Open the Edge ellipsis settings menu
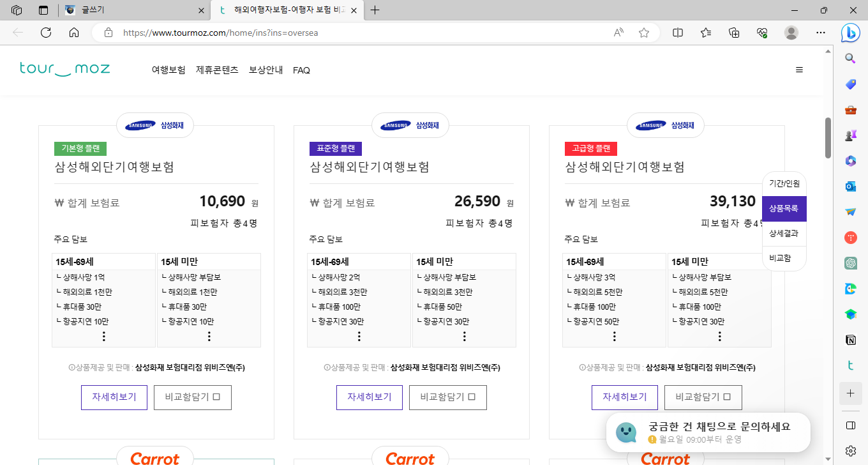868x465 pixels. coord(821,32)
